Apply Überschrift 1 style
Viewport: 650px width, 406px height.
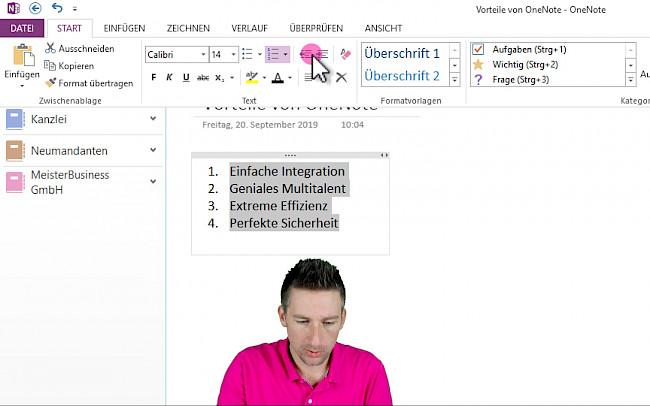click(x=402, y=53)
